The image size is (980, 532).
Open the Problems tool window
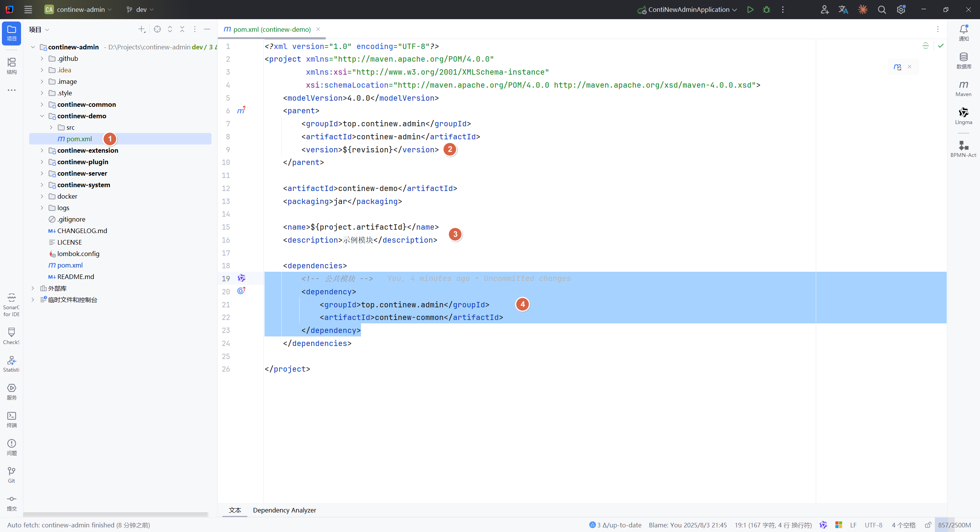tap(11, 447)
